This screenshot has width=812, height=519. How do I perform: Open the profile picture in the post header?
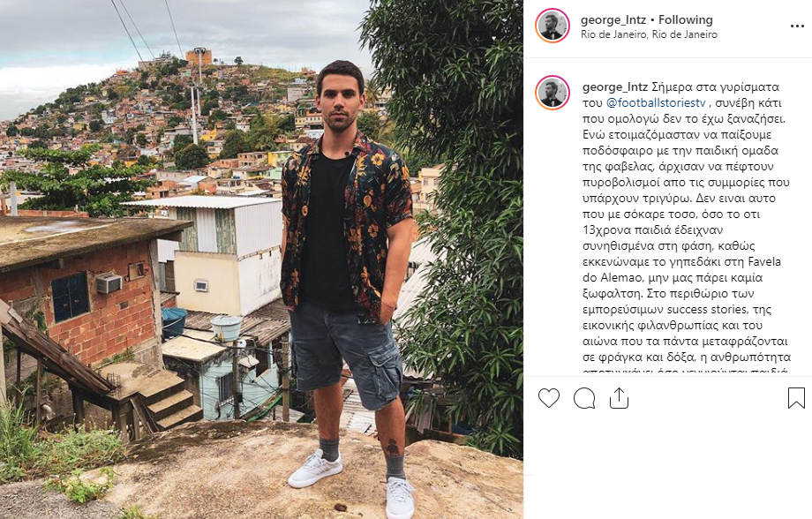(552, 26)
